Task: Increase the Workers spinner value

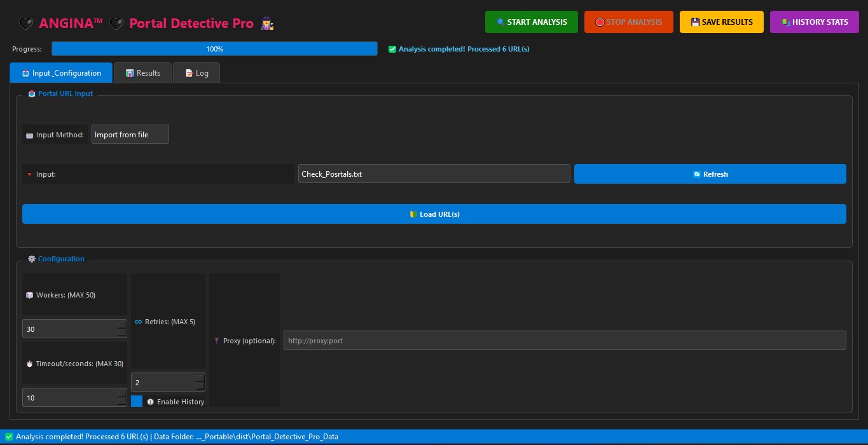Action: click(121, 325)
